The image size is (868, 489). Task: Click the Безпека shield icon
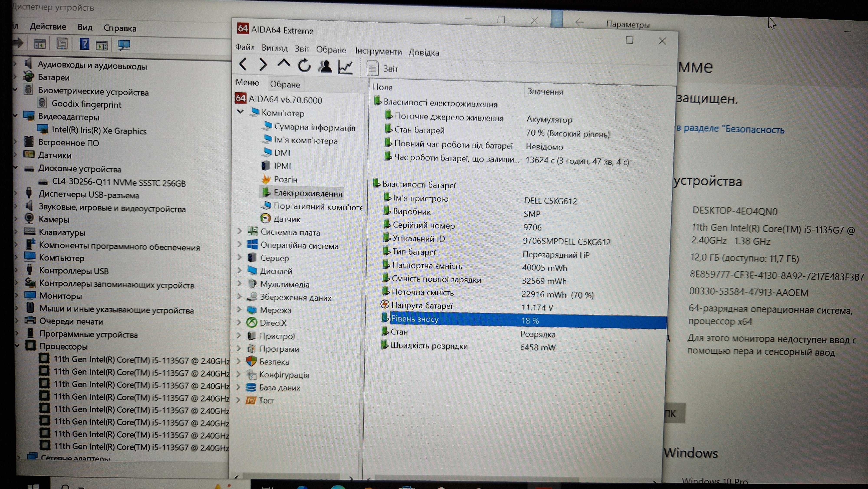coord(251,361)
